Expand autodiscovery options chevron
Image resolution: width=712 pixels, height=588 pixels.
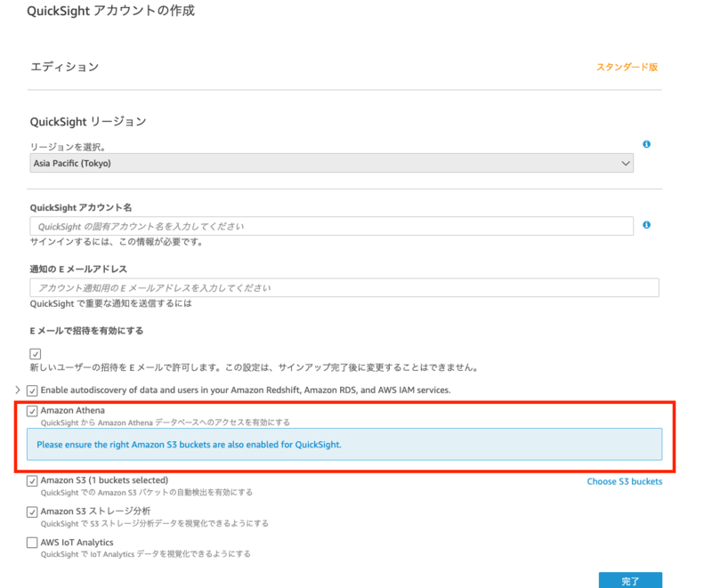[x=18, y=390]
